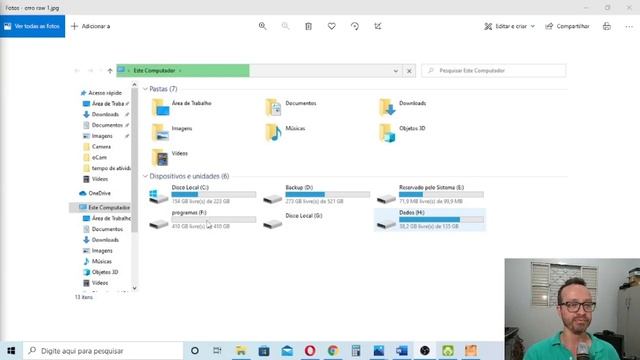This screenshot has width=640, height=360.
Task: Open Microsoft Store from taskbar
Action: pos(264,351)
